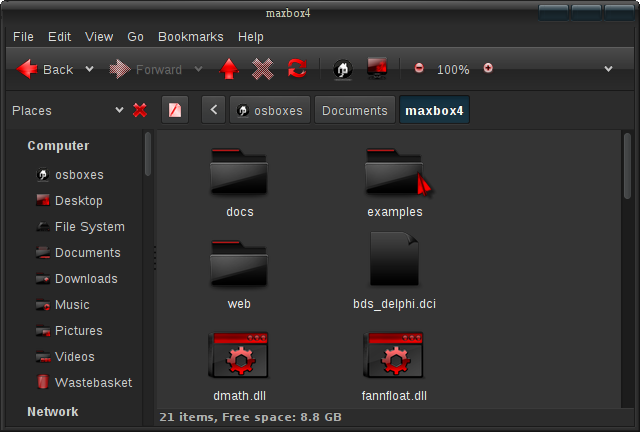640x432 pixels.
Task: Go to Home folder icon
Action: pyautogui.click(x=342, y=69)
